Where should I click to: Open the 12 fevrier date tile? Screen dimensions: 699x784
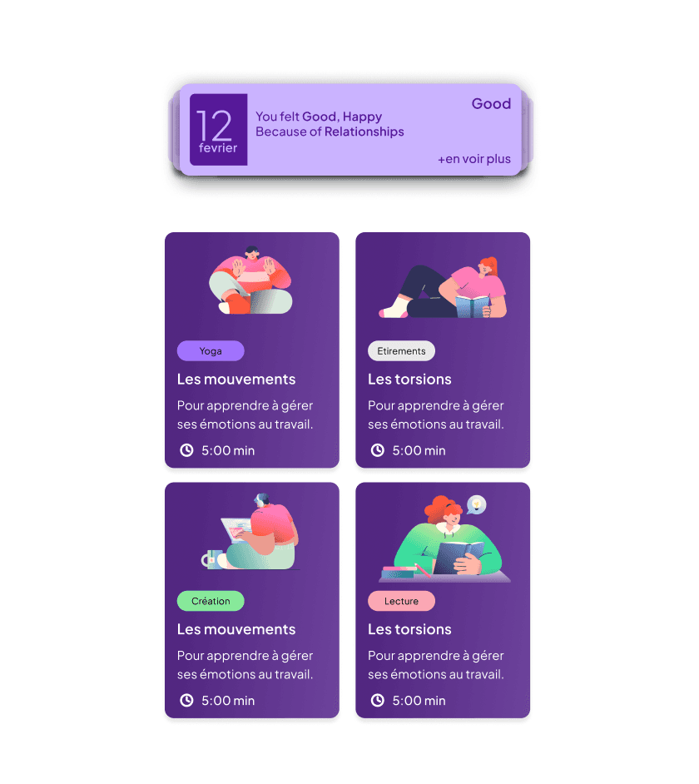[219, 130]
